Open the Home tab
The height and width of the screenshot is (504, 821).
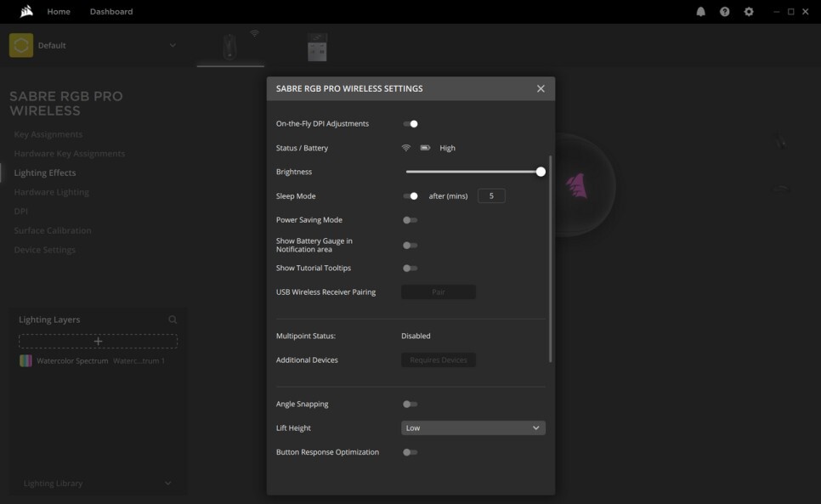(x=59, y=12)
